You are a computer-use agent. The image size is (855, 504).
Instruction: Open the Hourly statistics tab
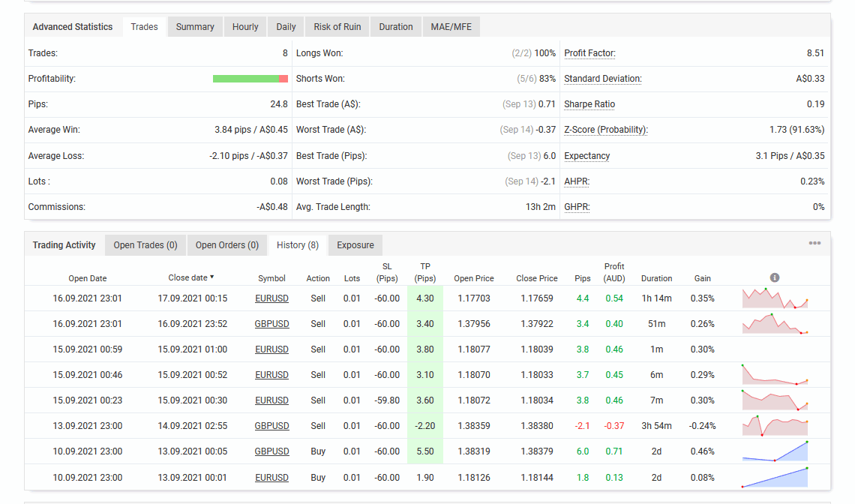245,27
